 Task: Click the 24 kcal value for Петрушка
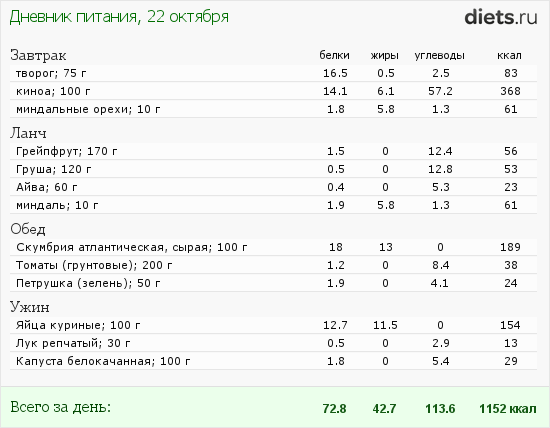click(511, 283)
